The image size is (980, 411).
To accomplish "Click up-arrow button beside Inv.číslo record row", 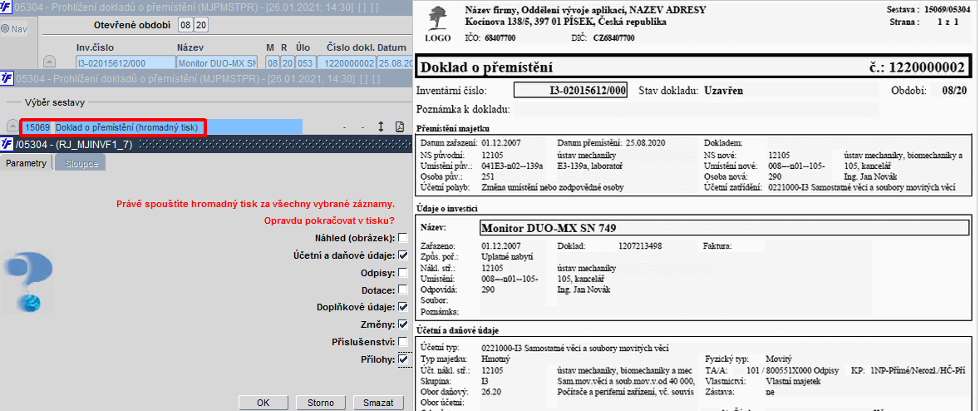I will [x=49, y=62].
